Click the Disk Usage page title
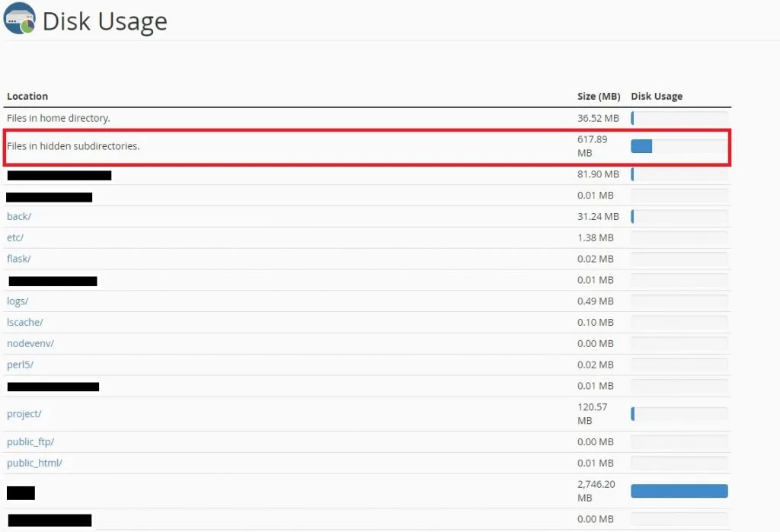Image resolution: width=780 pixels, height=532 pixels. click(104, 21)
